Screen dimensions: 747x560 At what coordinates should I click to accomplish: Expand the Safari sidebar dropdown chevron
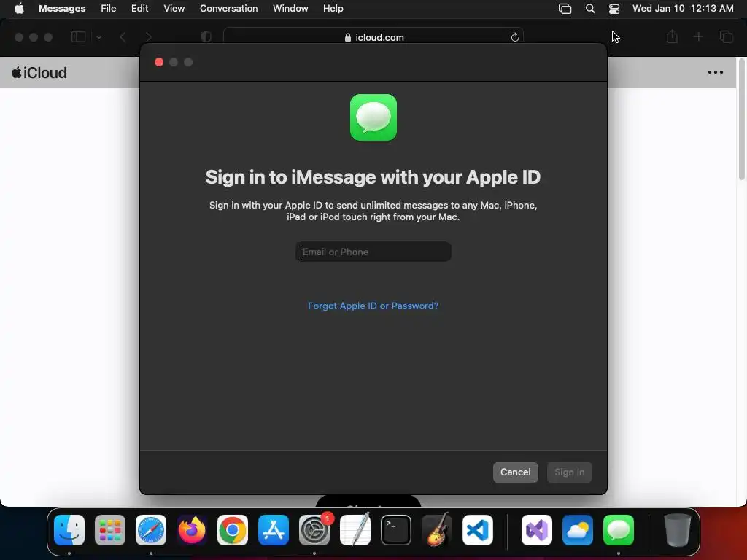98,37
